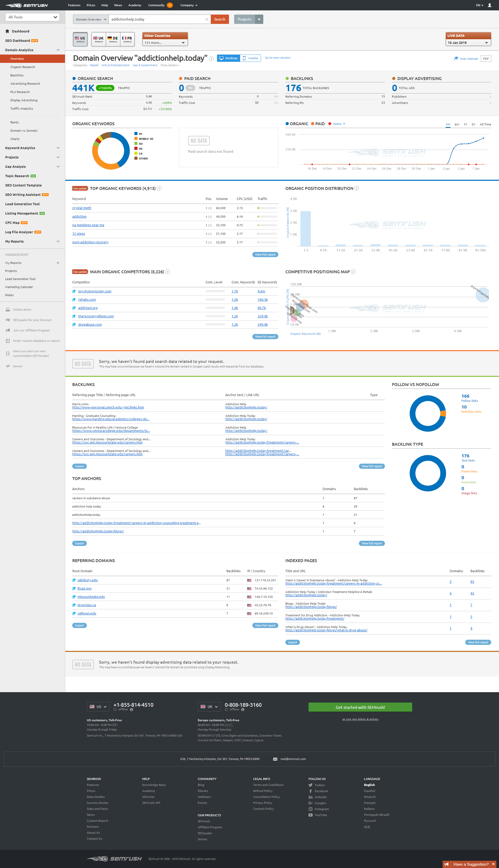
Task: Click the Online demo icon
Action: [8, 310]
